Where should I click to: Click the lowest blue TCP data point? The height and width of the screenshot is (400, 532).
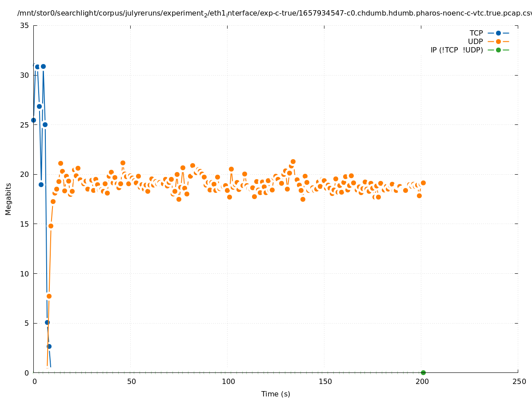click(49, 346)
